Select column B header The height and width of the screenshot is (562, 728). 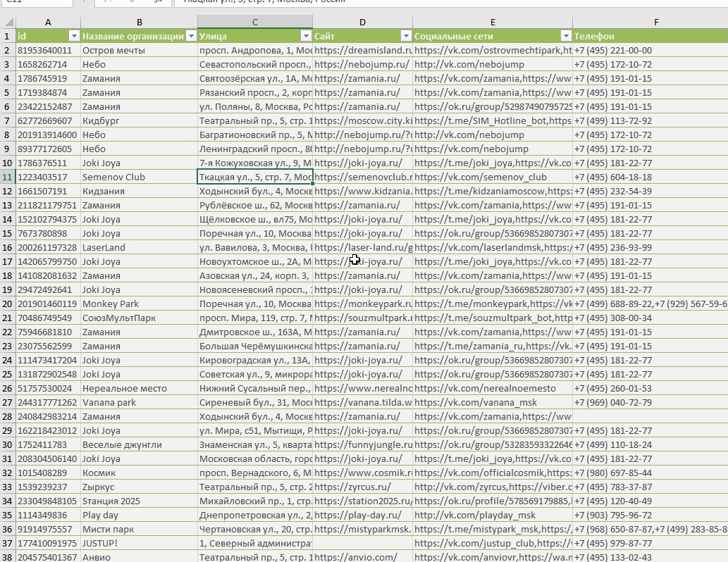click(x=140, y=22)
